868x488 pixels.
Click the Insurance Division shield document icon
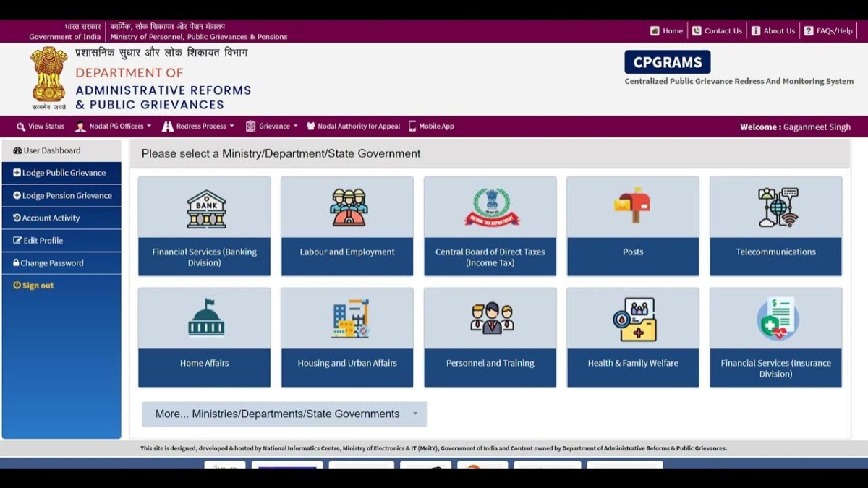[777, 319]
